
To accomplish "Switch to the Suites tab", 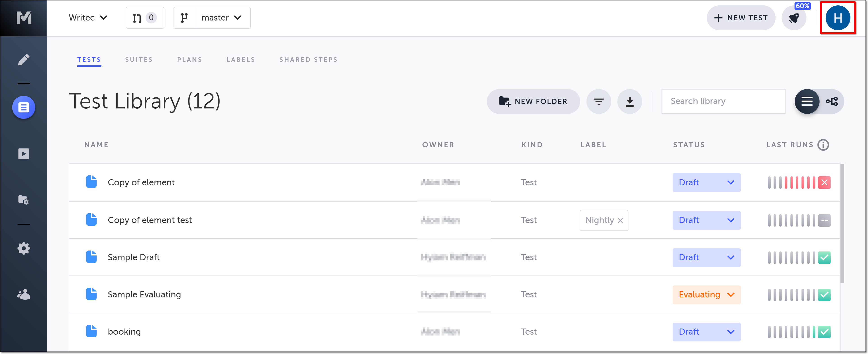I will coord(139,60).
